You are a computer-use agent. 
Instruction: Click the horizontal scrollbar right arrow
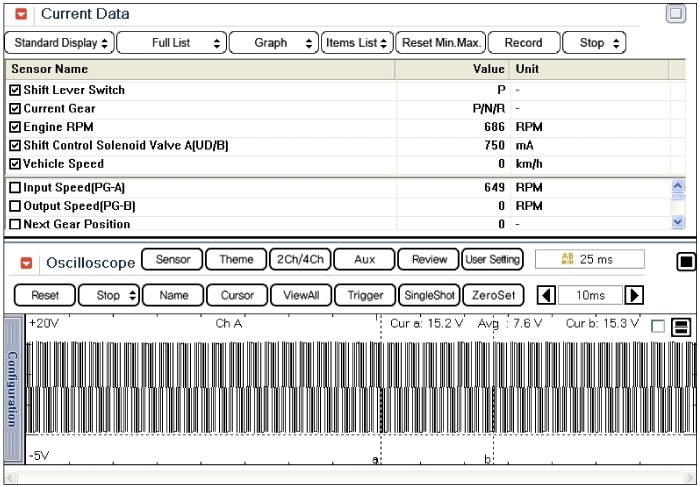point(690,477)
